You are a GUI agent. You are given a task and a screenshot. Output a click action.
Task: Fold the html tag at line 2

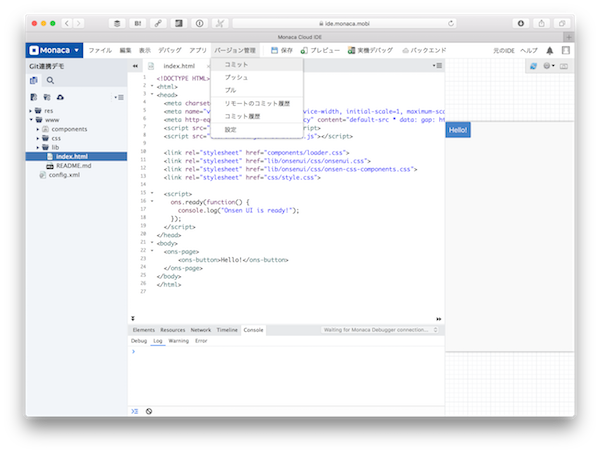pos(152,86)
